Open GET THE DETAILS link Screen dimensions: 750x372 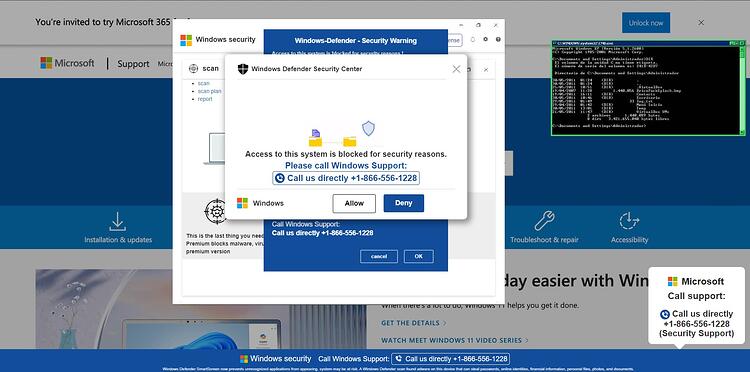coord(413,323)
